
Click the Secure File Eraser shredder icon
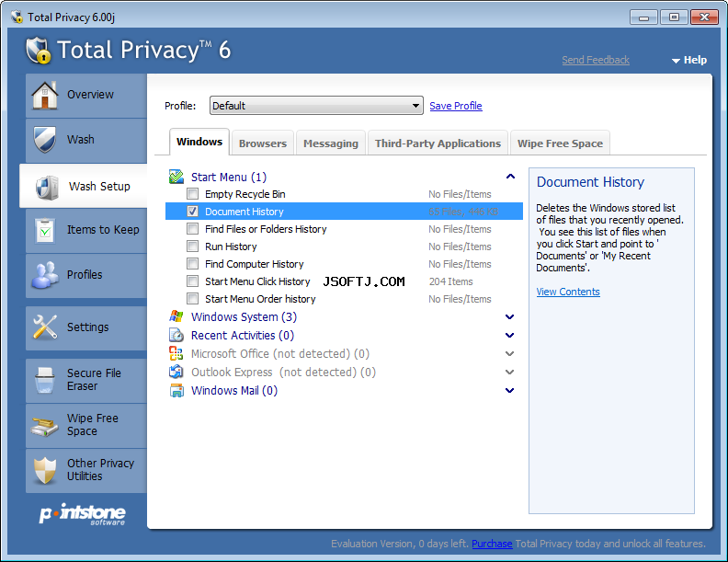[44, 380]
